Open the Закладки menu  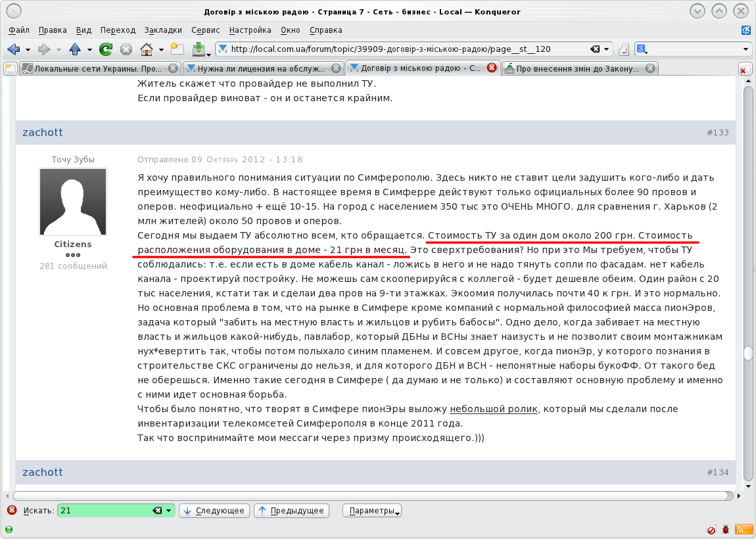(163, 30)
